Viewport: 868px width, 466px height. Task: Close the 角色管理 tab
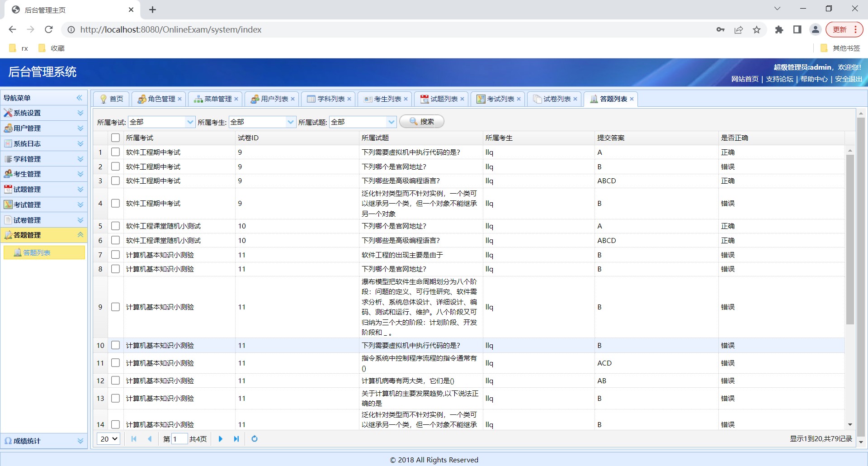click(179, 99)
